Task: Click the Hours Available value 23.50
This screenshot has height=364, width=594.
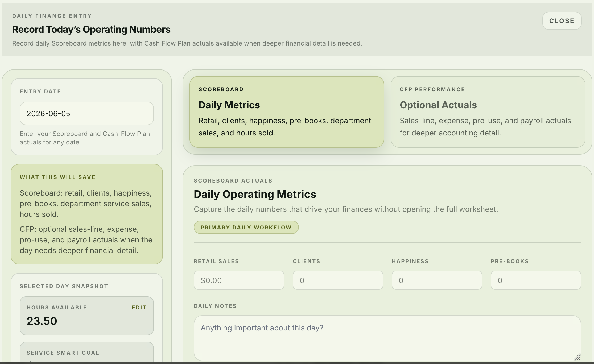Action: (x=42, y=321)
